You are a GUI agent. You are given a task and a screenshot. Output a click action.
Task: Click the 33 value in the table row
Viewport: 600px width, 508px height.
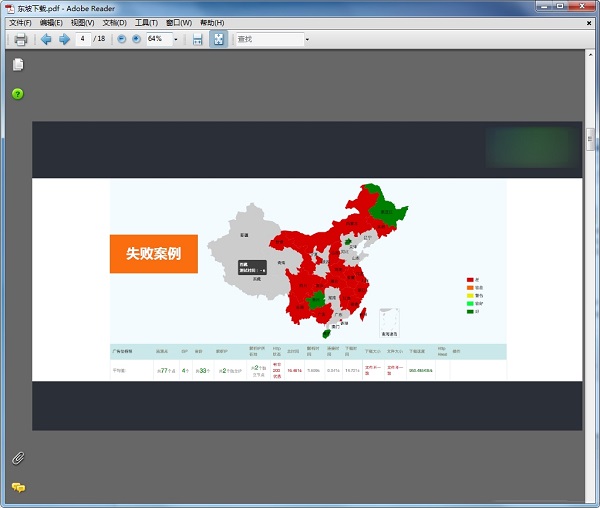pyautogui.click(x=203, y=371)
